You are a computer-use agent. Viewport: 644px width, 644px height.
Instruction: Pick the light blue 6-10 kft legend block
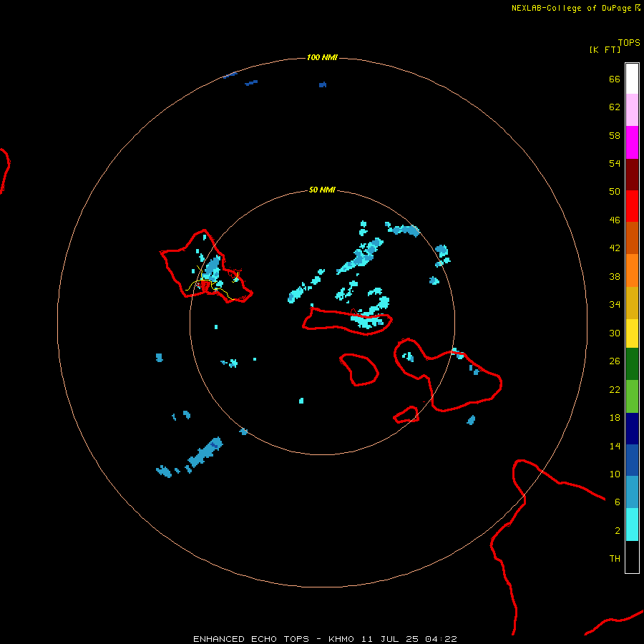click(x=632, y=492)
